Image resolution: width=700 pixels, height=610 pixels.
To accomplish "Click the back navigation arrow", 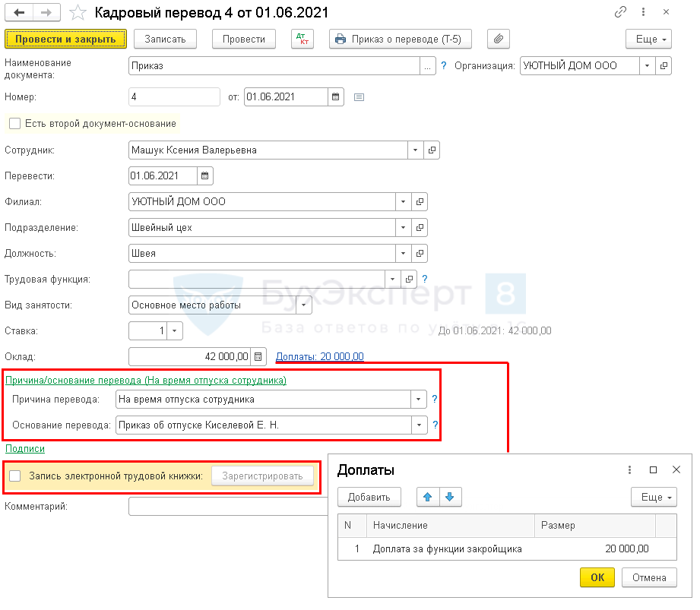I will click(20, 13).
